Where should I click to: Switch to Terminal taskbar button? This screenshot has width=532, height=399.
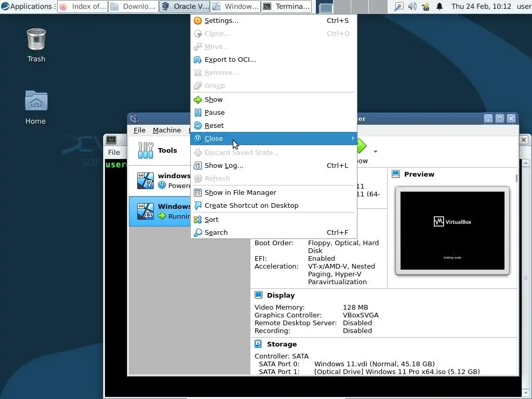tap(286, 6)
